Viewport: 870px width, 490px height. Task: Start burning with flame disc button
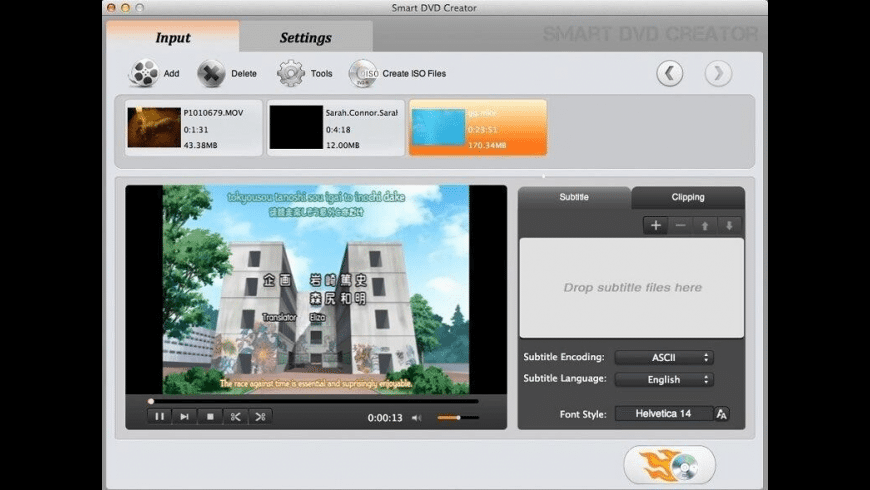click(670, 465)
